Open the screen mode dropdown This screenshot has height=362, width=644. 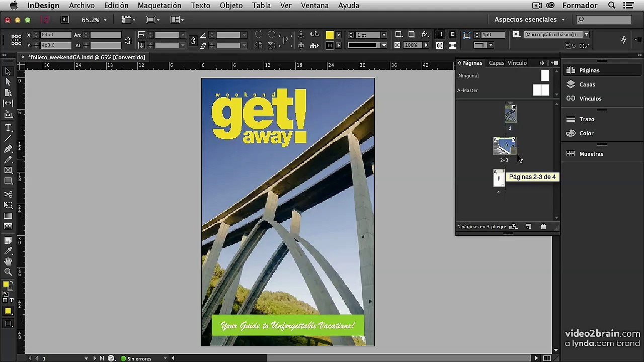pyautogui.click(x=153, y=20)
